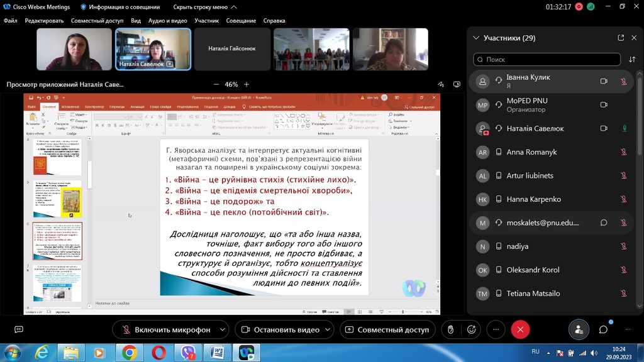Open annotation tool above shared content
This screenshot has width=644, height=362.
(x=440, y=84)
